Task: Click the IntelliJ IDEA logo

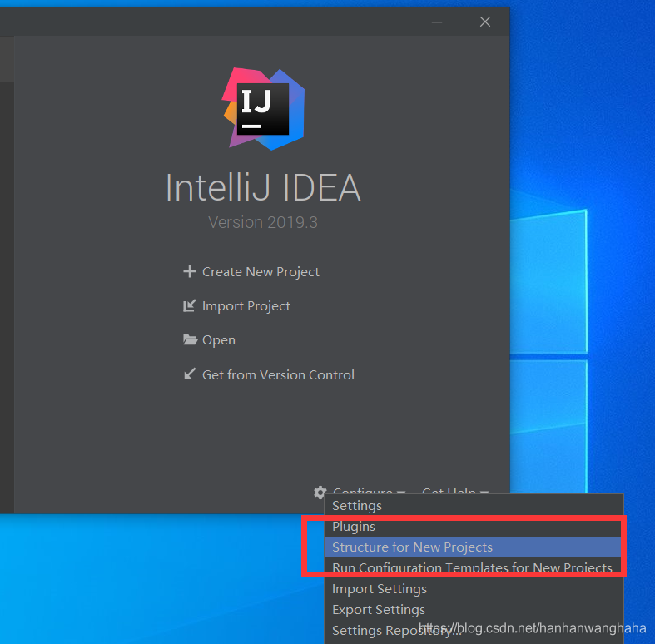Action: click(263, 109)
